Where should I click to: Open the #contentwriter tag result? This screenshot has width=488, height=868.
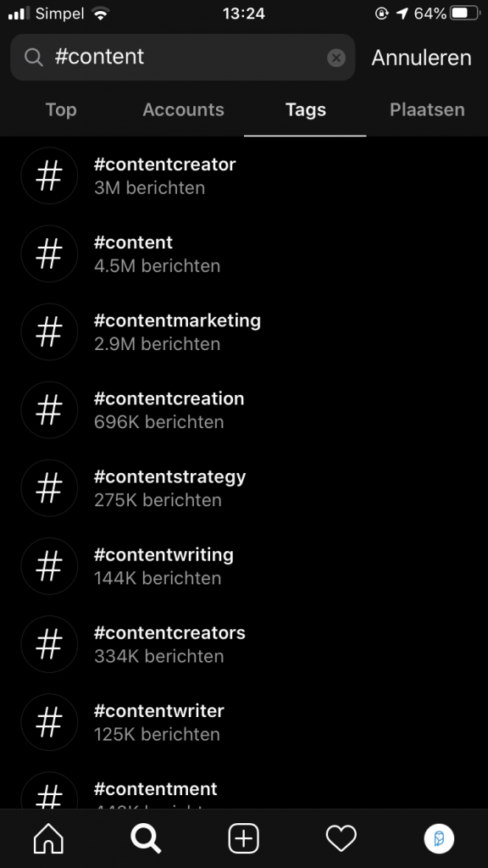point(244,722)
